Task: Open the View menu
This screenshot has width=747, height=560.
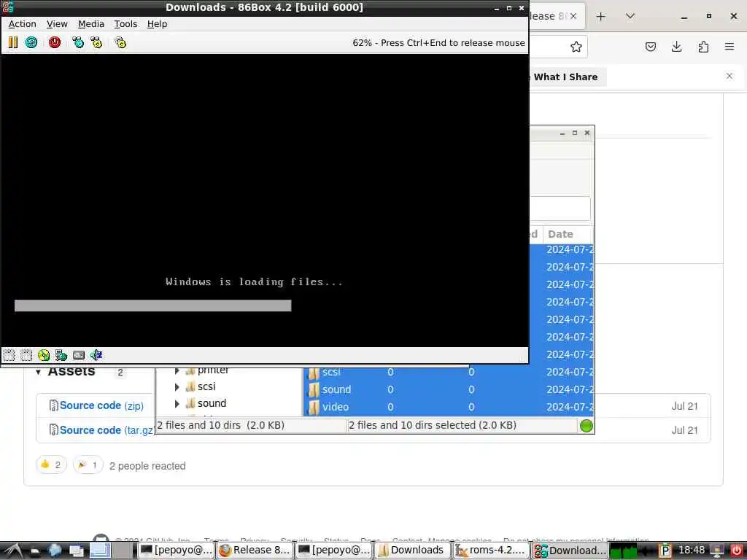Action: coord(57,24)
